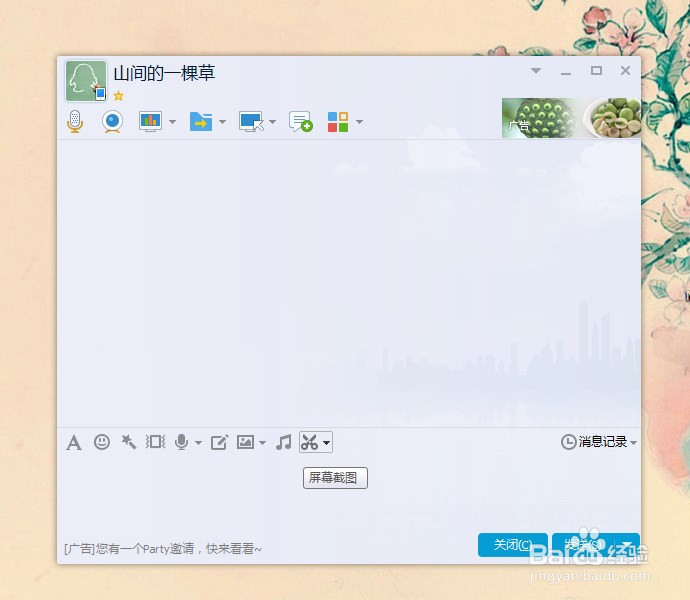
Task: Expand the remote desktop dropdown arrow
Action: pyautogui.click(x=273, y=122)
